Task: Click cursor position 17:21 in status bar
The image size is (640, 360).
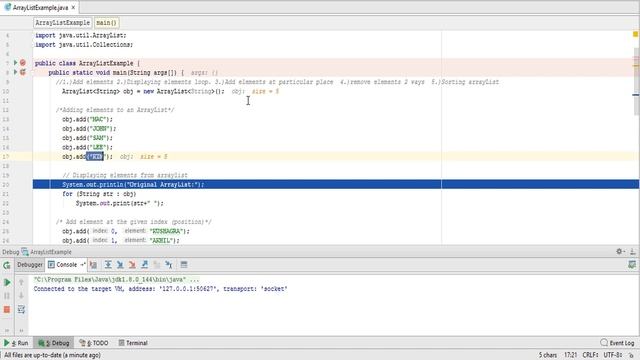Action: (x=571, y=355)
